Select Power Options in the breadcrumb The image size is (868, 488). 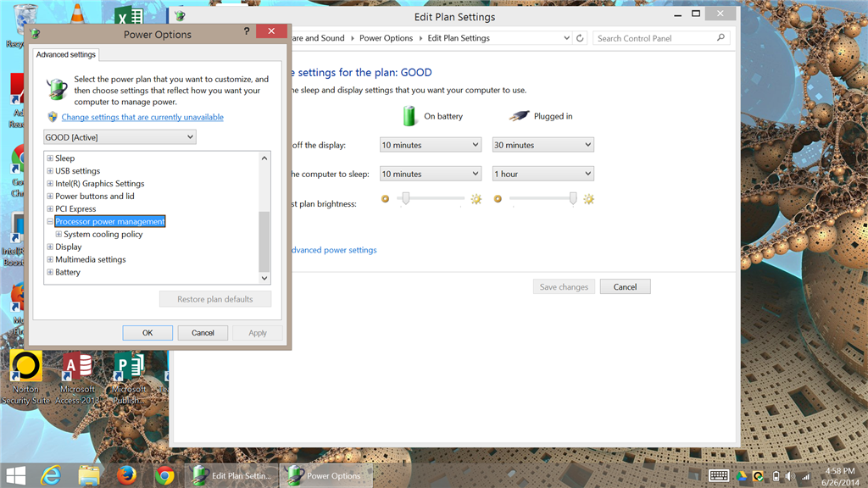coord(387,37)
